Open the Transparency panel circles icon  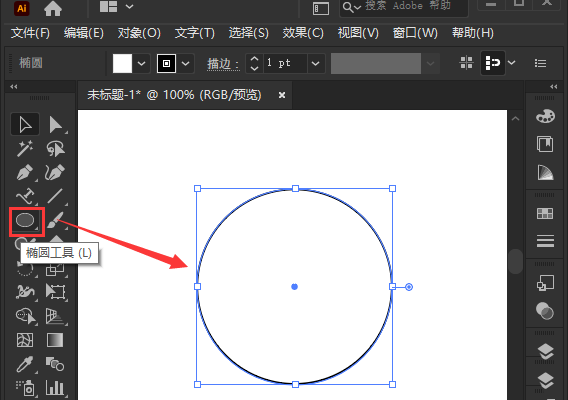pos(545,311)
